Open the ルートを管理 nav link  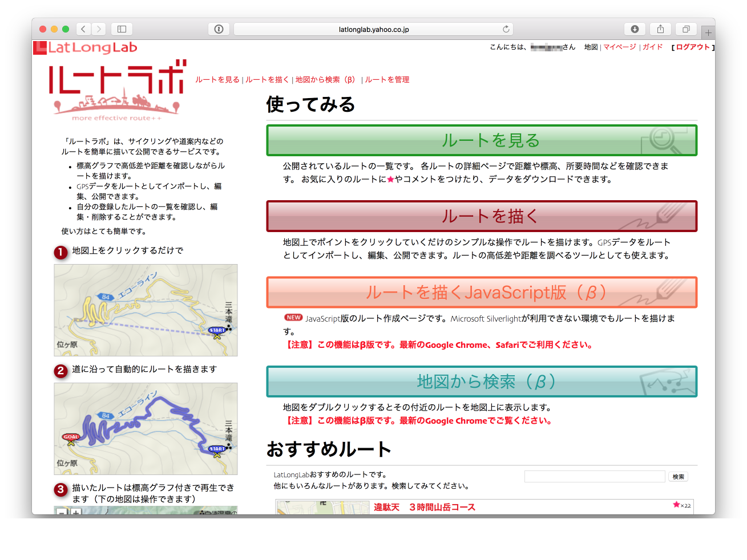coord(387,80)
